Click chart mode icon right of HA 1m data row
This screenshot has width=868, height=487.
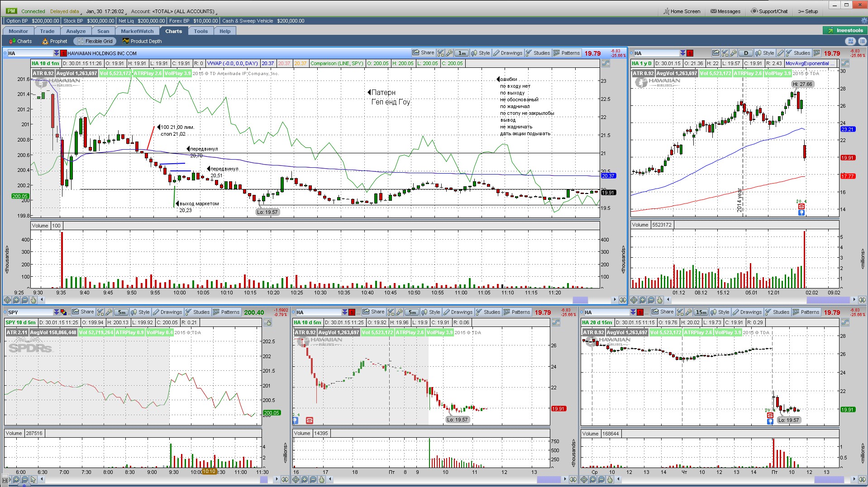pos(606,63)
